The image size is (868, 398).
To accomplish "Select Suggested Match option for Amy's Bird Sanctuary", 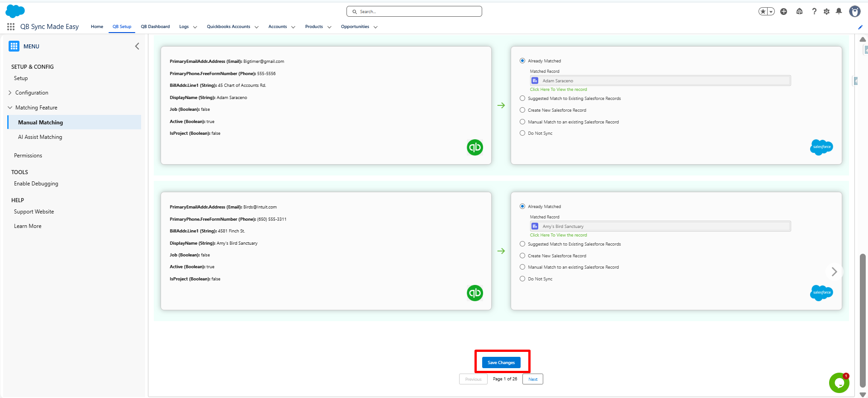I will (x=522, y=244).
